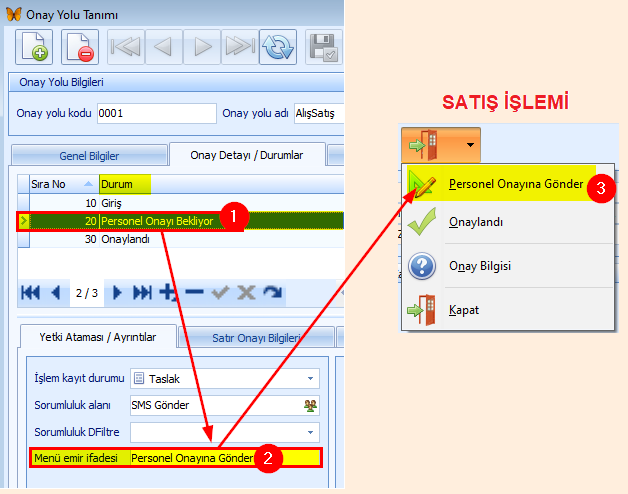Open the orange door button dropdown arrow
The image size is (628, 494).
click(470, 144)
